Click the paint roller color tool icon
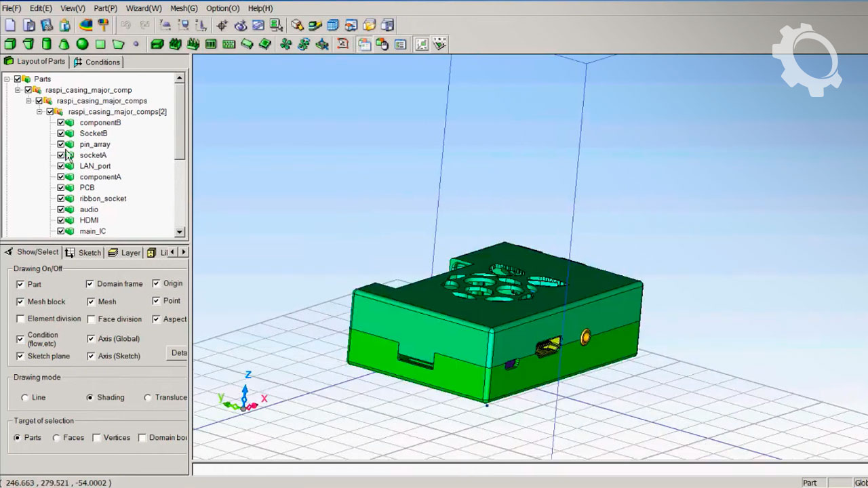The width and height of the screenshot is (868, 488). tap(103, 25)
